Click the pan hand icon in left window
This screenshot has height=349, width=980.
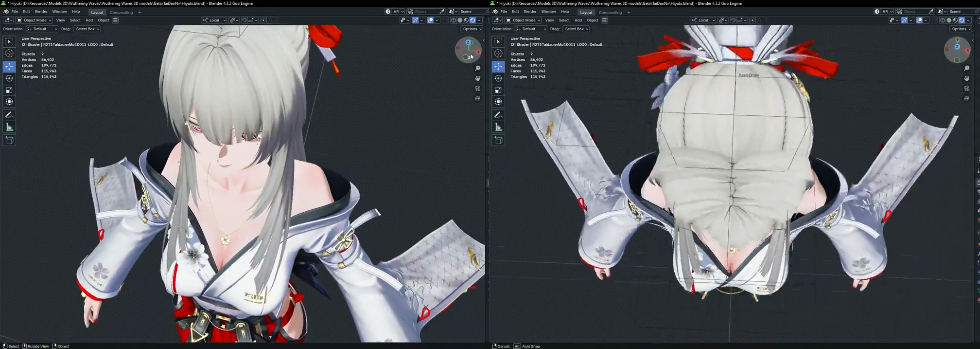tap(478, 78)
